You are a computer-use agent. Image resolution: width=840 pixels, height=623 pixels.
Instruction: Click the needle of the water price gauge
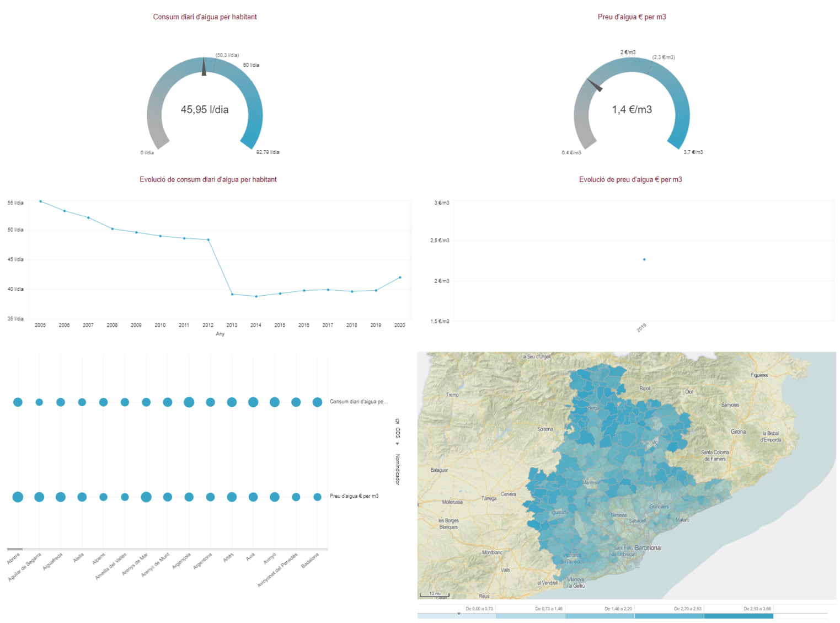[595, 86]
